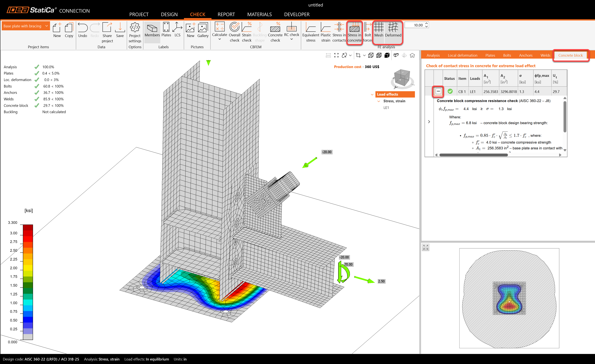Create a New project item
Image resolution: width=595 pixels, height=364 pixels.
pyautogui.click(x=57, y=30)
